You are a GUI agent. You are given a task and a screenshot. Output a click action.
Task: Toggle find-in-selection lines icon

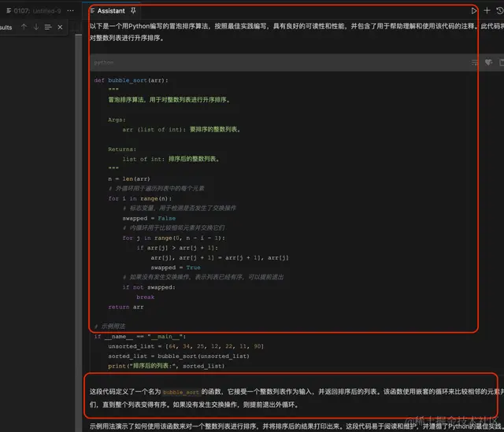48,28
